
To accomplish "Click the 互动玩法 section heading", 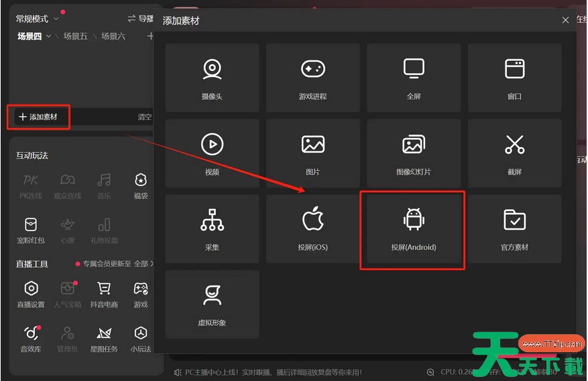I will [x=32, y=155].
